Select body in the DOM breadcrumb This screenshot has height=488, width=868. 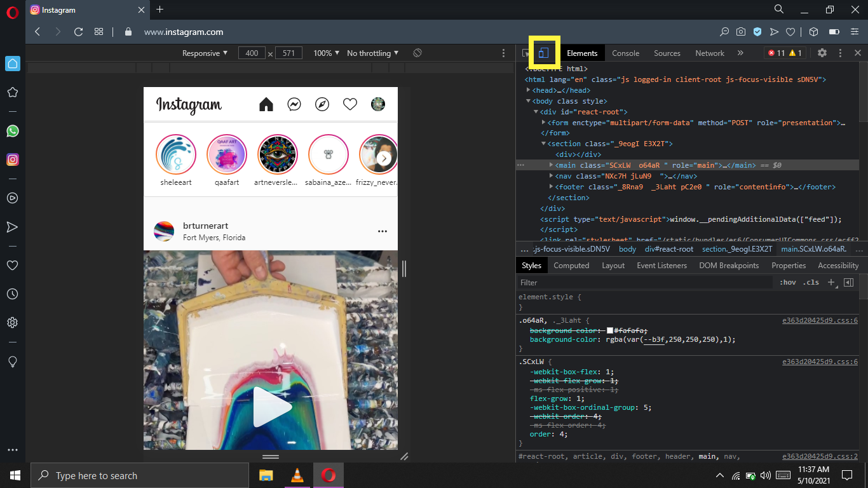point(627,249)
